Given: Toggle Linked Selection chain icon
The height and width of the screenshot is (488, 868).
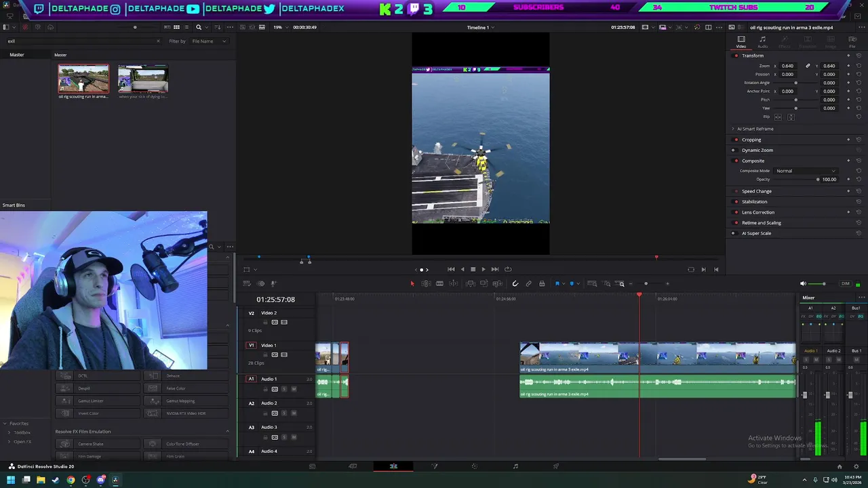Looking at the screenshot, I should (528, 283).
